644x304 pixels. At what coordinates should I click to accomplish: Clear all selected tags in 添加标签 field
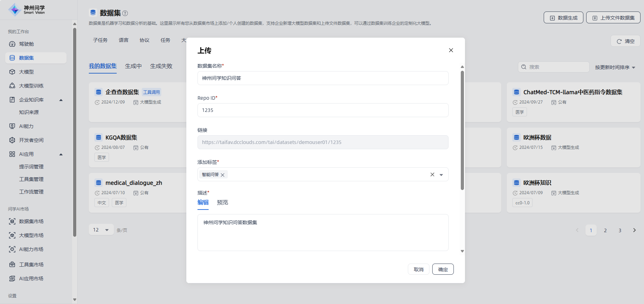pos(432,175)
